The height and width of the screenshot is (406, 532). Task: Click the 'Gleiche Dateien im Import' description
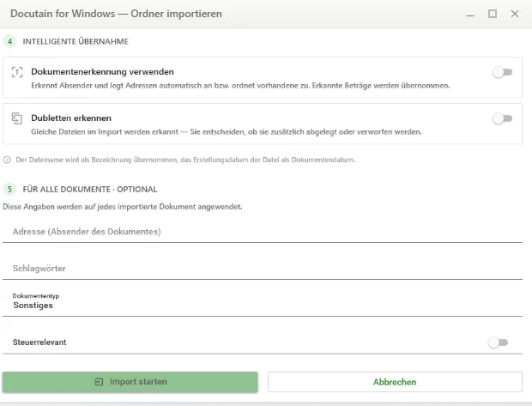[x=227, y=131]
